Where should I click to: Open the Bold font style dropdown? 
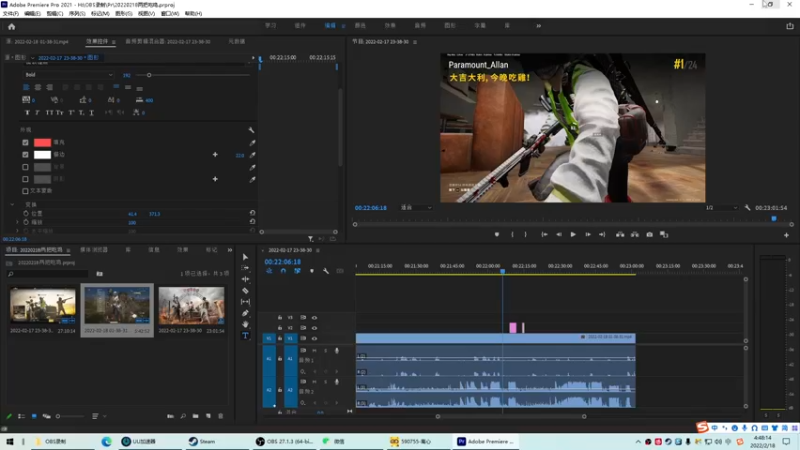tap(69, 75)
